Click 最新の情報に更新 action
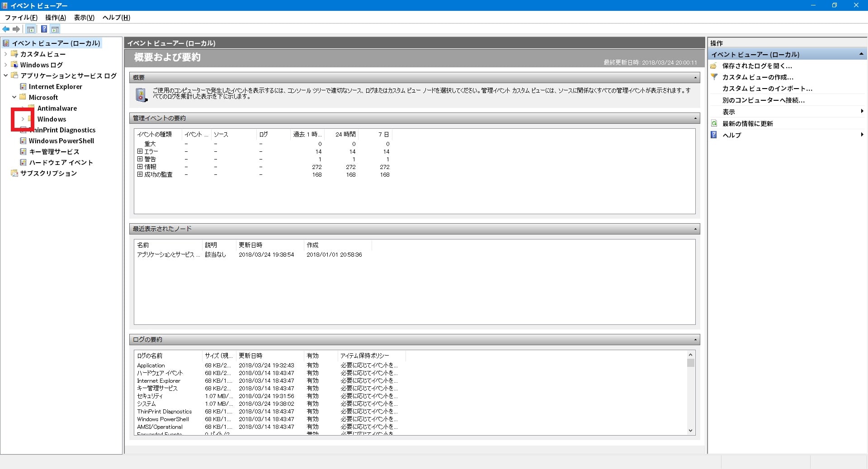Viewport: 868px width, 469px height. coord(748,123)
